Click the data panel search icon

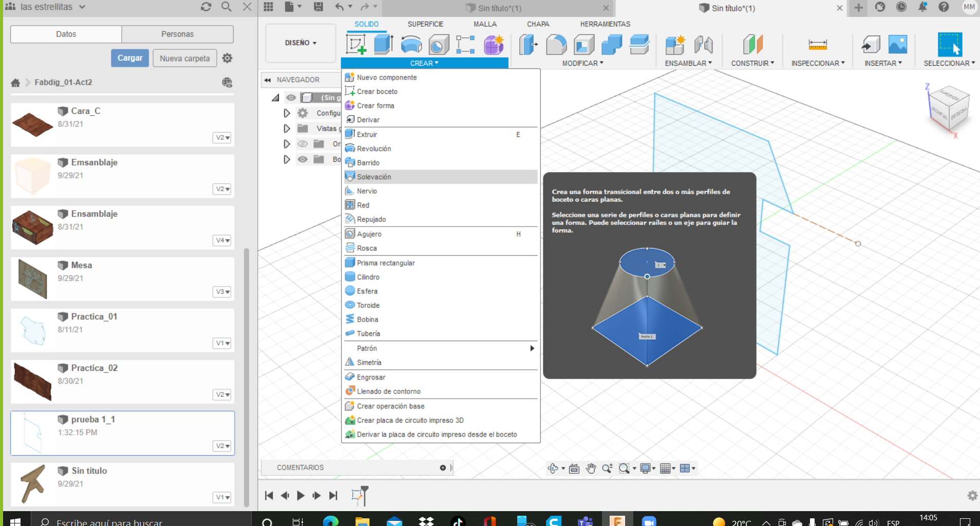coord(226,7)
